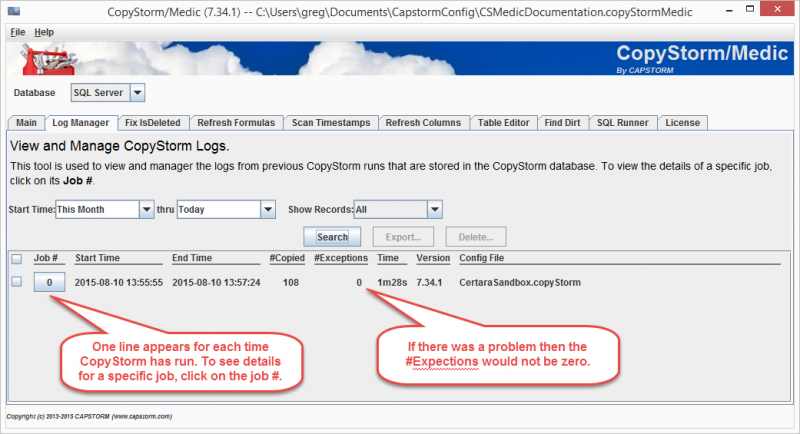Viewport: 800px width, 434px height.
Task: Click the Version column header
Action: 433,258
